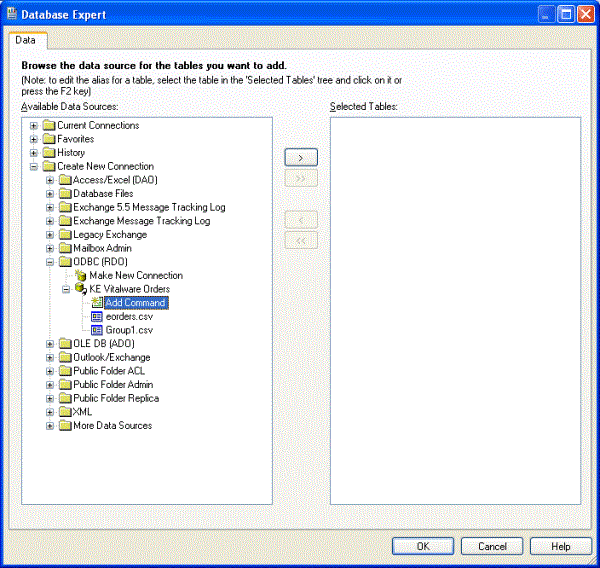Viewport: 600px width, 568px height.
Task: Click the XML folder icon
Action: coord(65,412)
